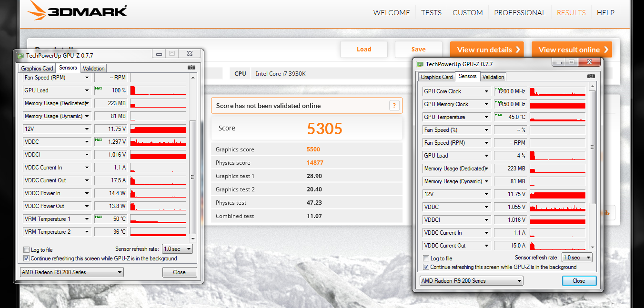Click GPU-Z title bar icon in left window

[21, 55]
